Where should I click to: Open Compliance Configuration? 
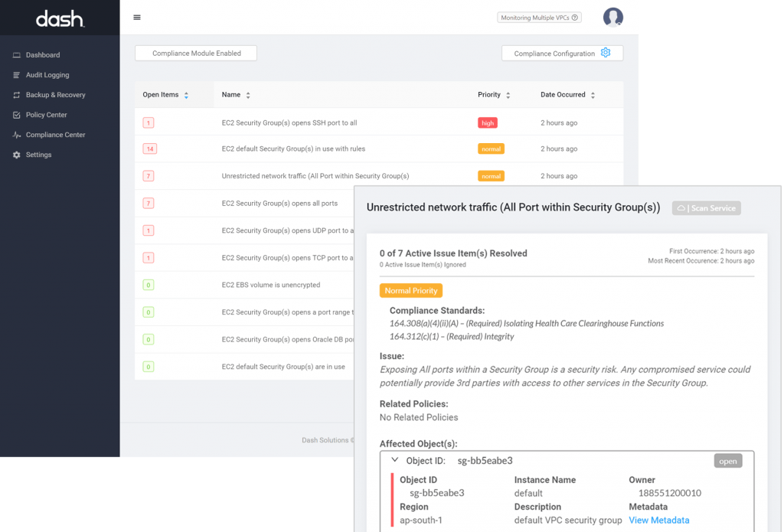[562, 54]
